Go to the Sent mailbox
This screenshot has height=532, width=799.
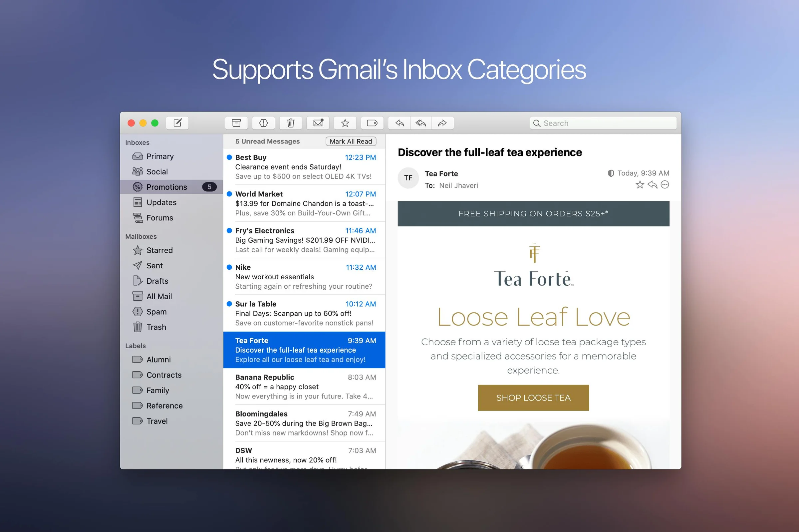point(171,265)
